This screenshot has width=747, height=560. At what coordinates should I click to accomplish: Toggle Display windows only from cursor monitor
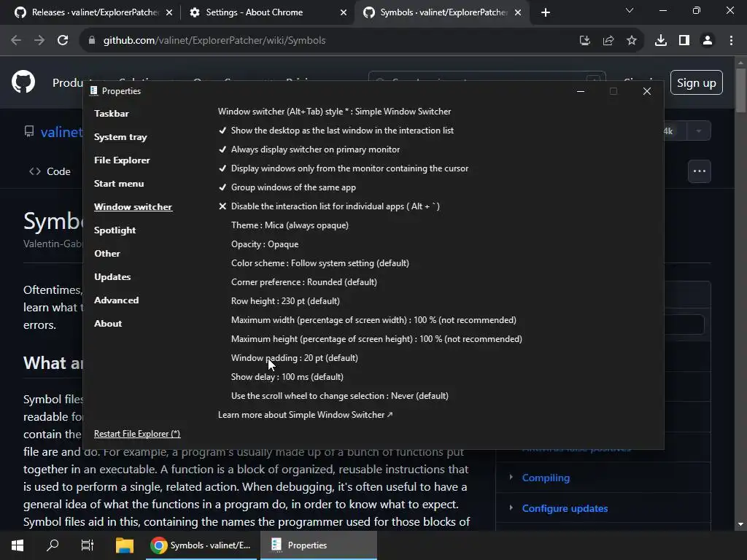coord(344,168)
